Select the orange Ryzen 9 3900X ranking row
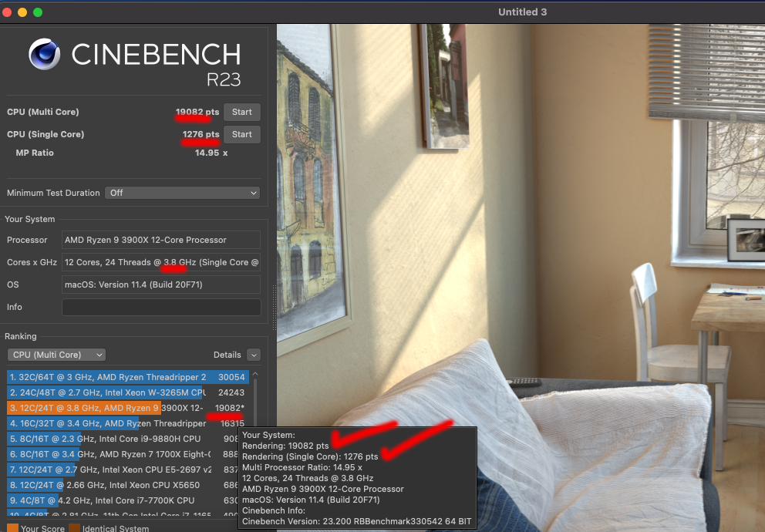Image resolution: width=765 pixels, height=532 pixels. (x=127, y=408)
